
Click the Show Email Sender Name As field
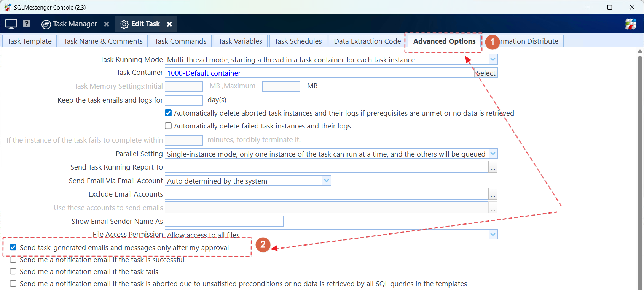(224, 221)
